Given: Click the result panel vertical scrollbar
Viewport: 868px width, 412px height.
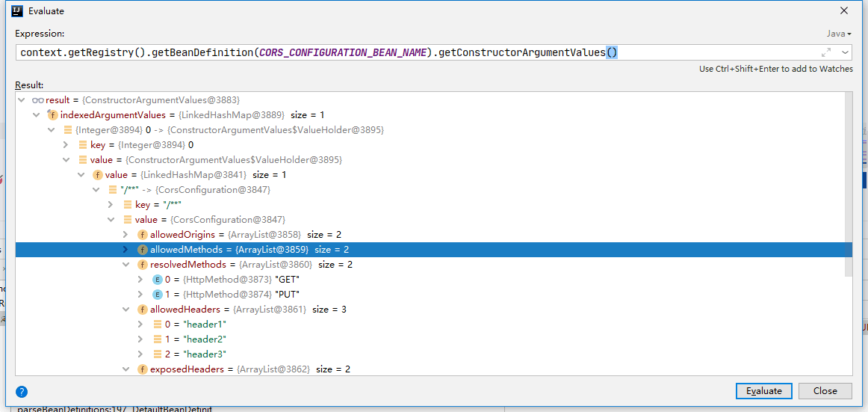Looking at the screenshot, I should 849,182.
